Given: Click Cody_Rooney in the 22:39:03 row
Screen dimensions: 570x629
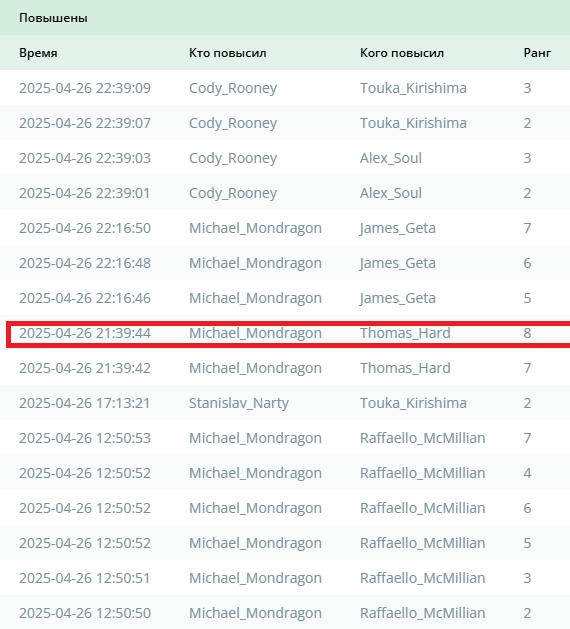Looking at the screenshot, I should click(x=233, y=158).
